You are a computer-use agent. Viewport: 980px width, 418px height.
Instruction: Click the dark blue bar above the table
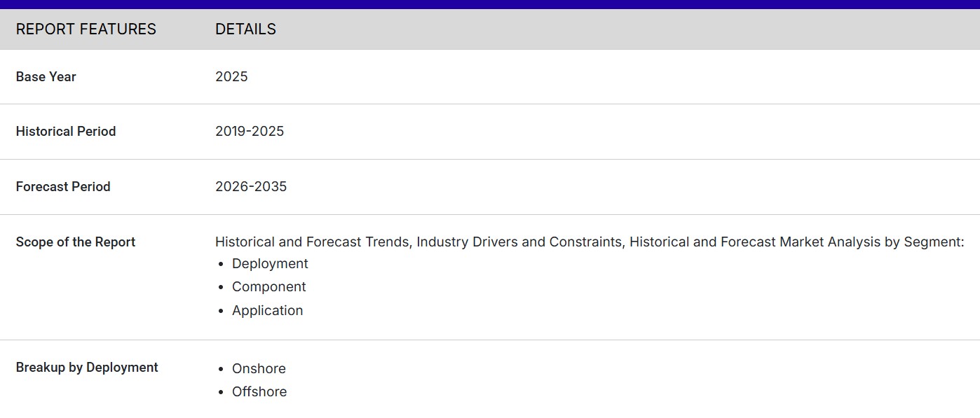[490, 4]
